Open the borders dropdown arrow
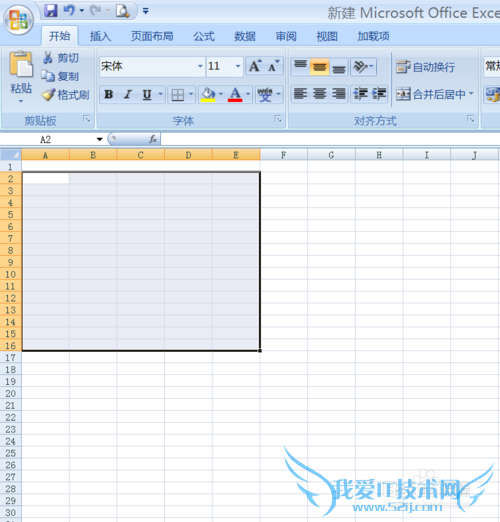This screenshot has height=522, width=500. click(x=191, y=94)
